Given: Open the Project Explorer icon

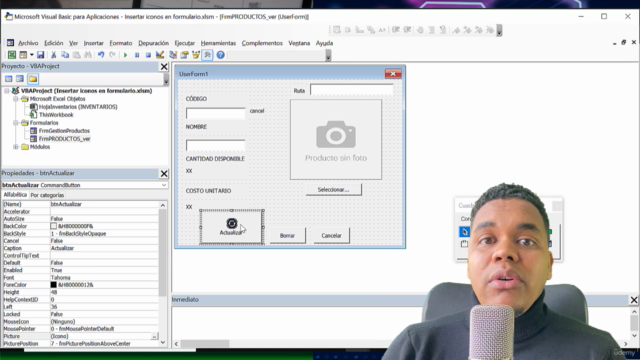Looking at the screenshot, I should click(x=173, y=55).
